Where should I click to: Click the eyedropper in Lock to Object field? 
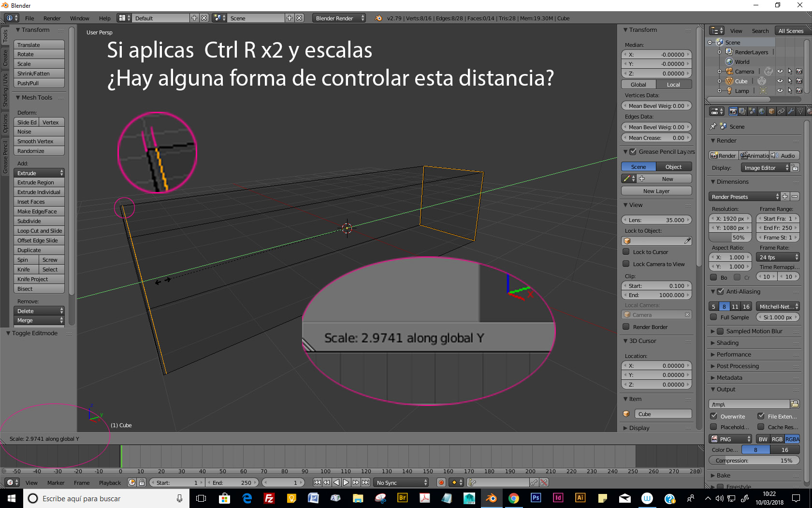coord(687,241)
